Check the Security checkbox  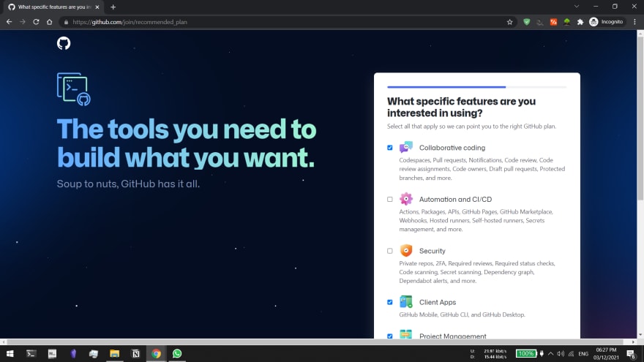390,251
